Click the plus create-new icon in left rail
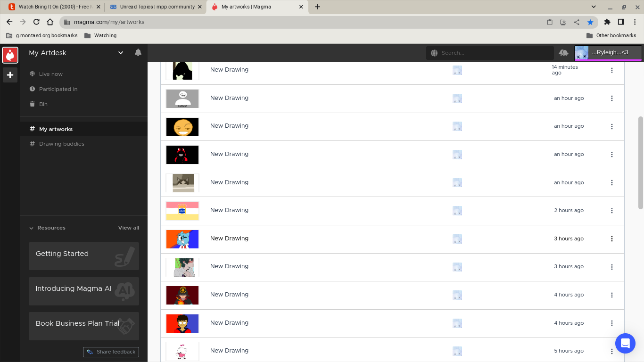644x362 pixels. (10, 75)
